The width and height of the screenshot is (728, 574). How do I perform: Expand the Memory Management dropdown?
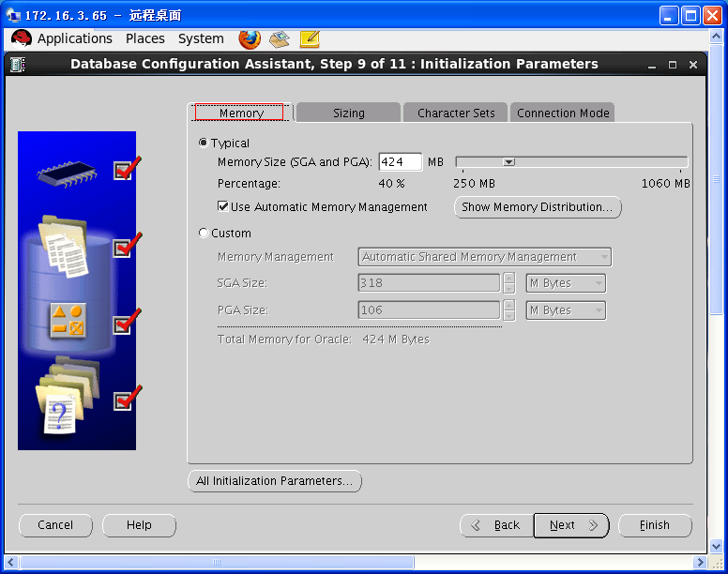click(484, 257)
